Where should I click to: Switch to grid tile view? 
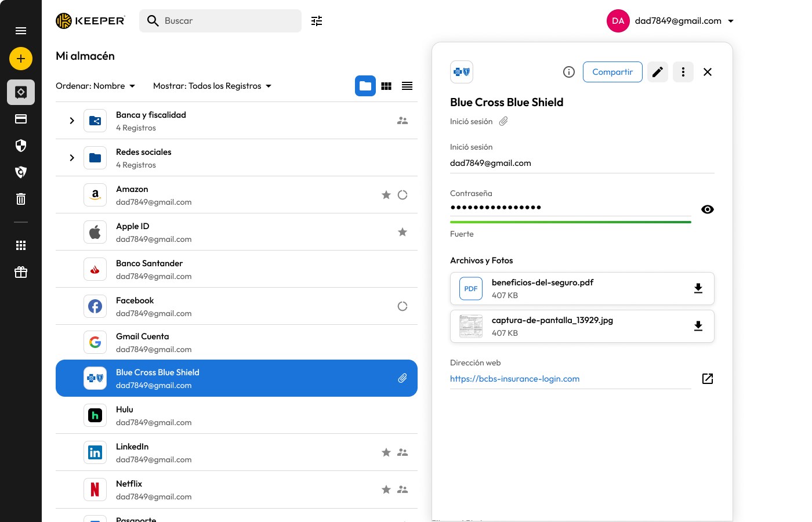(x=386, y=86)
